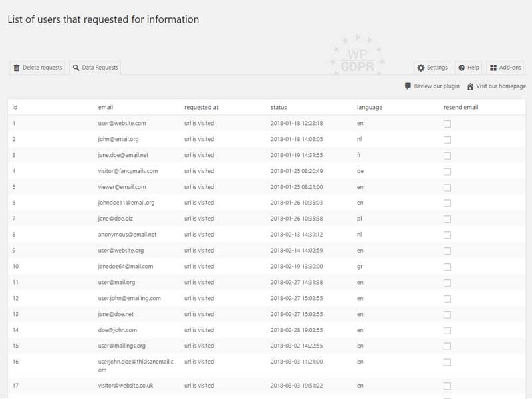Click the email column header
Screen dimensions: 532x399
[106, 107]
